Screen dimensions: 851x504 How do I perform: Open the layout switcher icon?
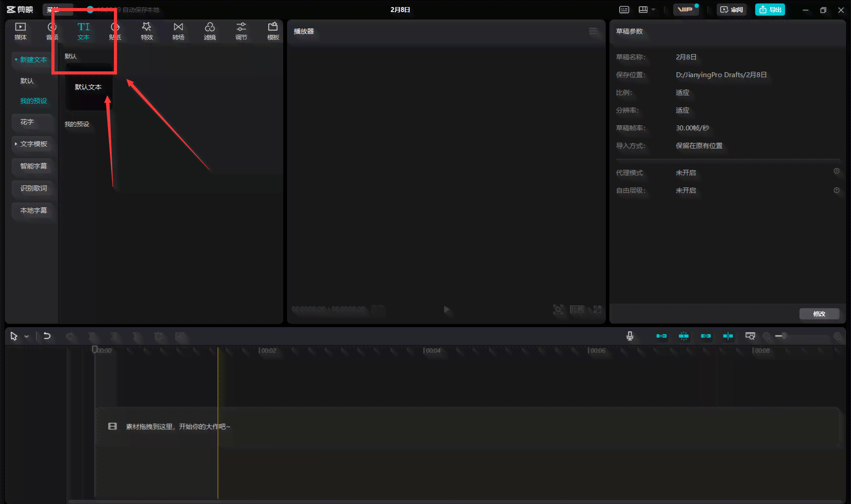643,10
